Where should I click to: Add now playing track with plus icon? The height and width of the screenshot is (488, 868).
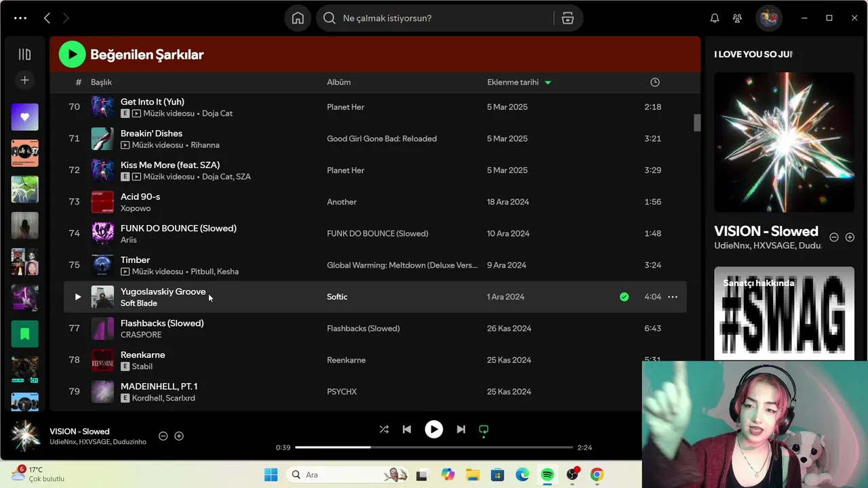(179, 436)
